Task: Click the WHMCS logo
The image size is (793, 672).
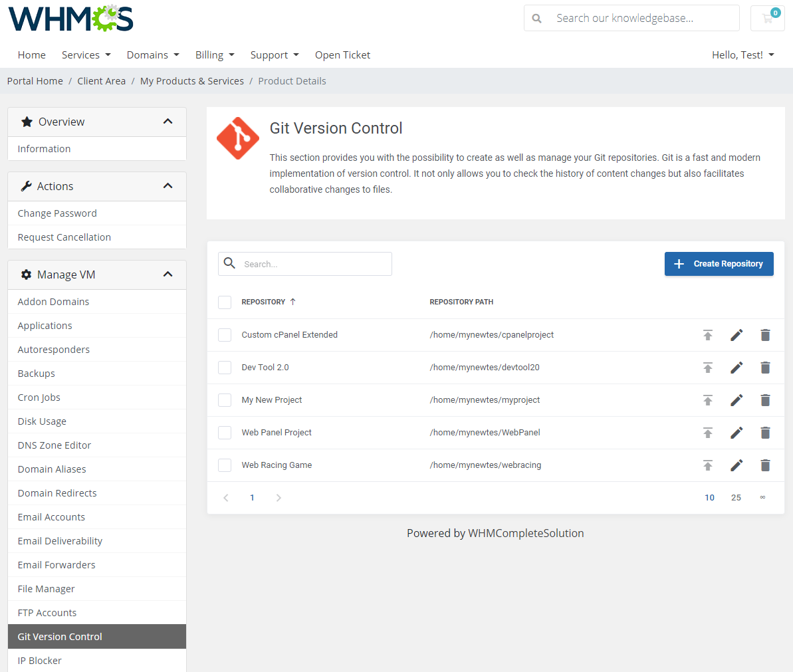Action: [70, 19]
